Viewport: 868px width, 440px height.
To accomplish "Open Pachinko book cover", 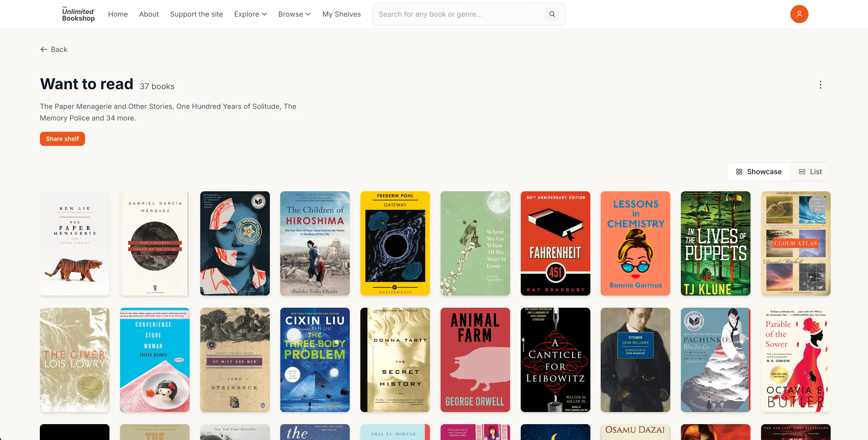I will click(x=716, y=360).
